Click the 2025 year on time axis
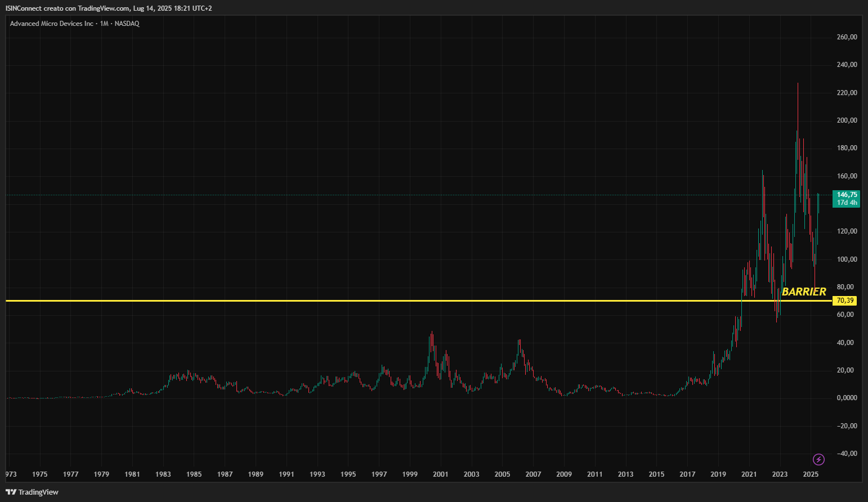The height and width of the screenshot is (502, 868). 811,474
